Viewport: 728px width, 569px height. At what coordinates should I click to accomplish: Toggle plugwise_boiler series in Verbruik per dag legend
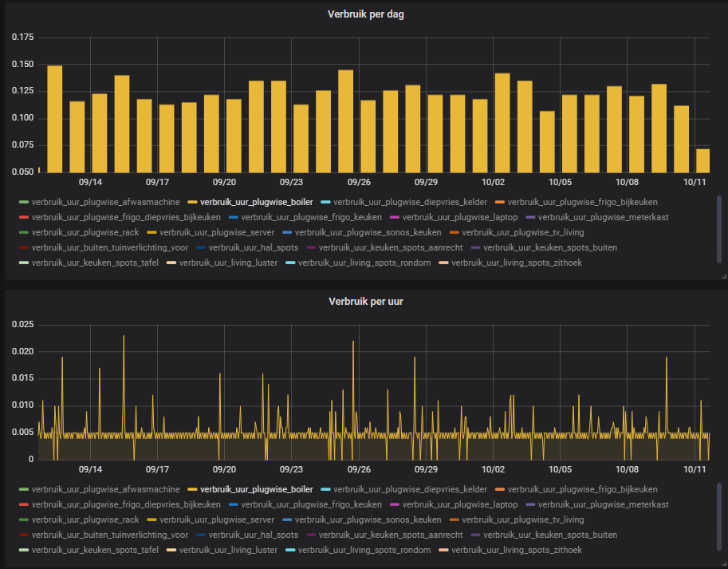(x=256, y=202)
